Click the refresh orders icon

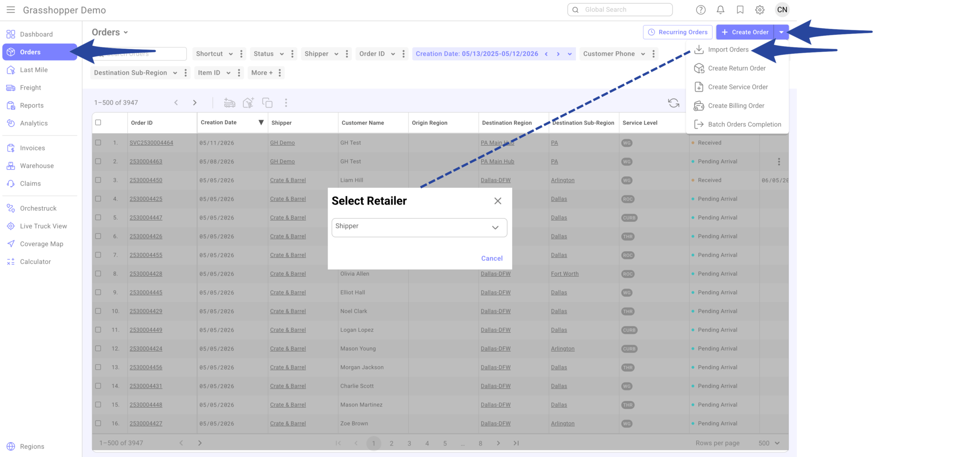[673, 103]
